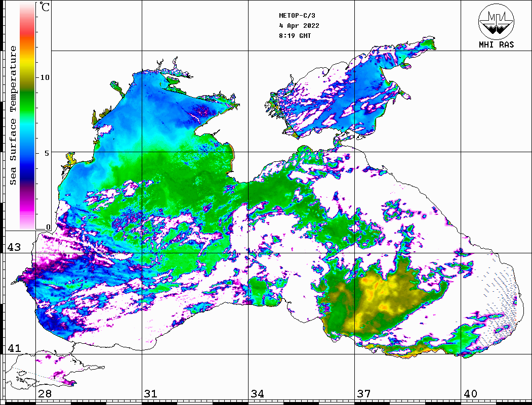532x405 pixels.
Task: Click the 5 tick label on color scale
Action: coord(46,153)
